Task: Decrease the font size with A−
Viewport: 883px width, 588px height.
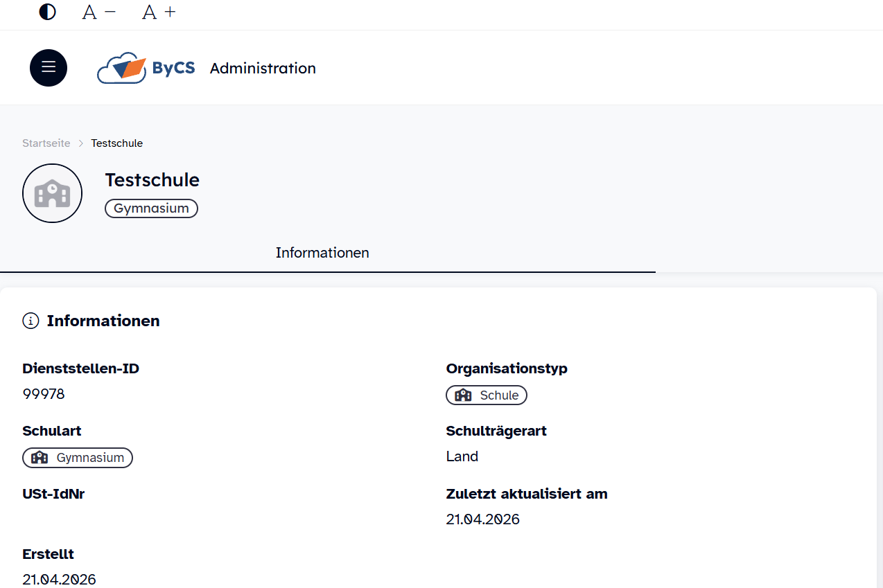Action: [98, 11]
